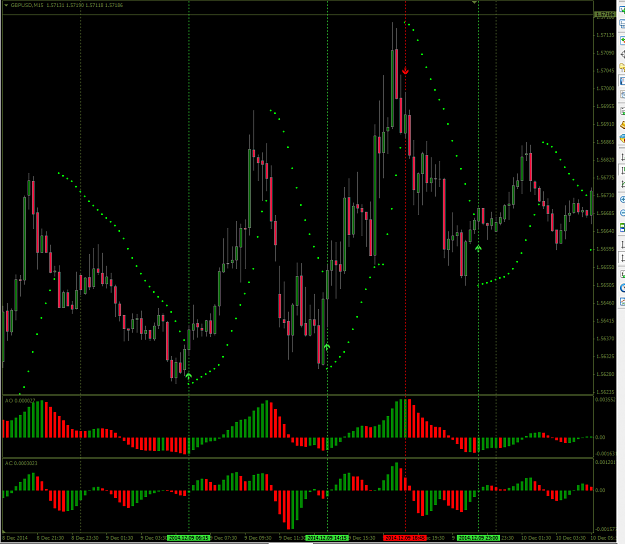Image resolution: width=625 pixels, height=544 pixels.
Task: Select the green up arrow near 06:15 line
Action: pyautogui.click(x=189, y=375)
